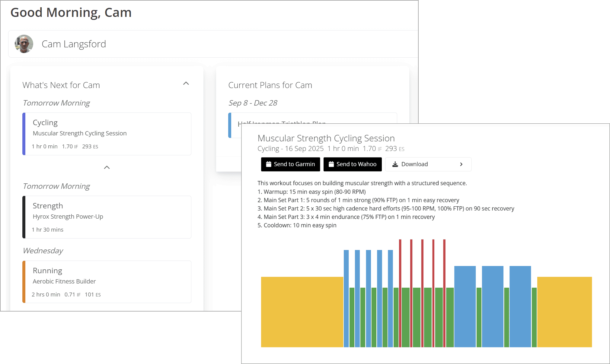Click Cam Langsford name in header

[x=74, y=44]
